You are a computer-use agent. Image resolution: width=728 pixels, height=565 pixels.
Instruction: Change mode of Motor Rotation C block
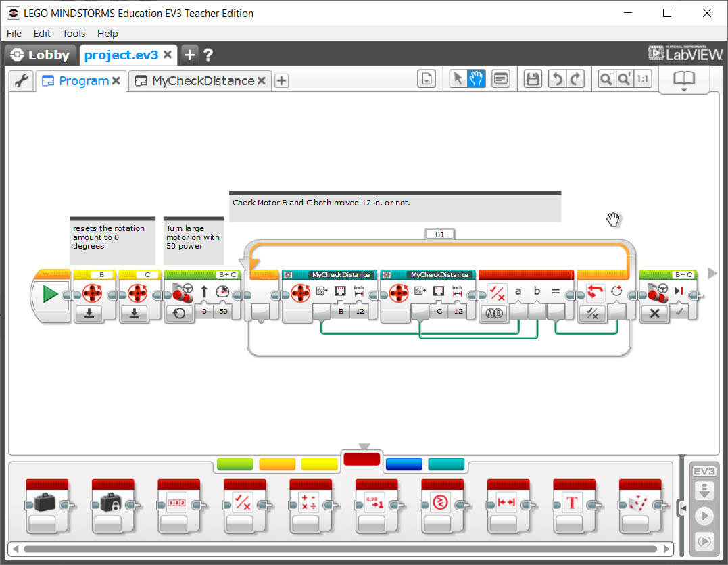[135, 314]
